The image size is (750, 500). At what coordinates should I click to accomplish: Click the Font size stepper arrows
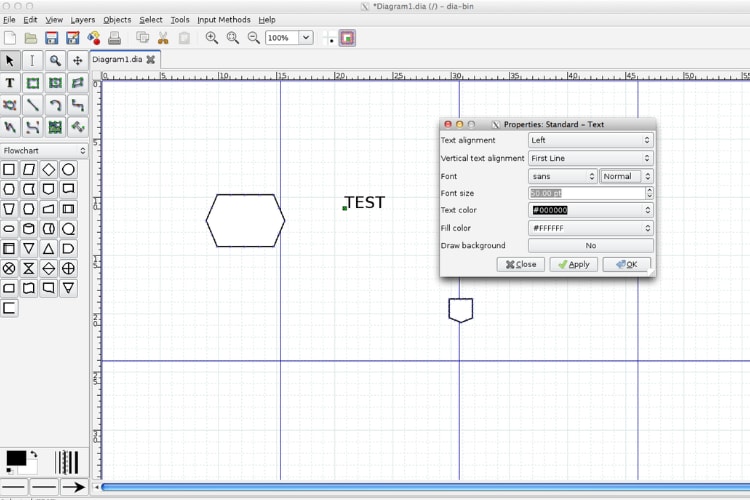click(x=649, y=193)
